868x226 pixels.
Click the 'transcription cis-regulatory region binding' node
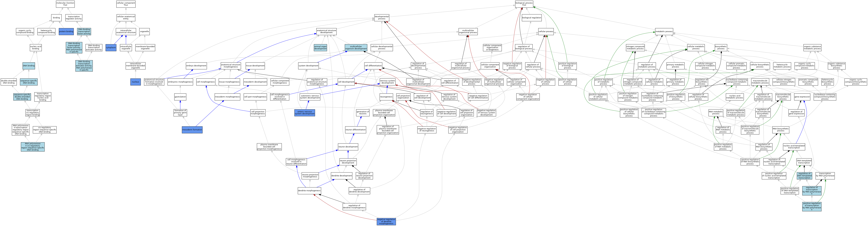pos(32,113)
